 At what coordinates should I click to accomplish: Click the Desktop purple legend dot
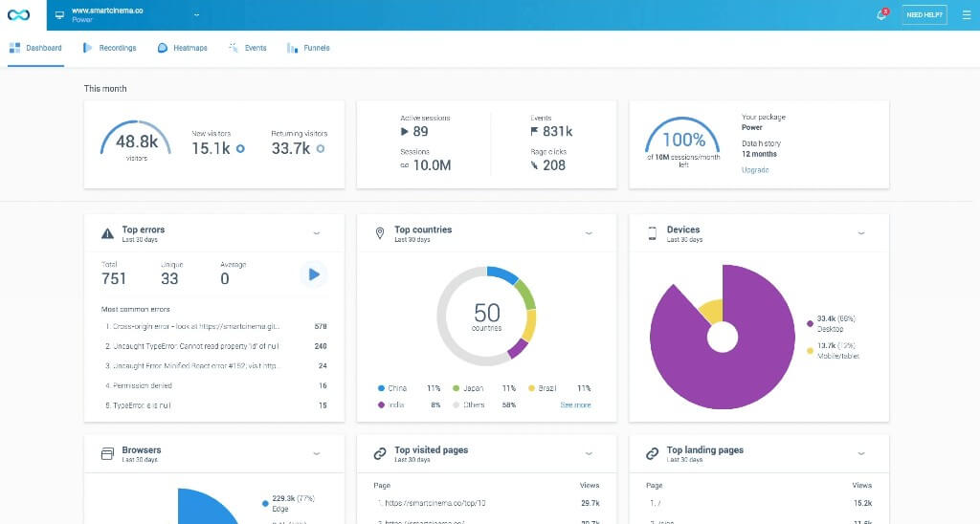point(810,323)
